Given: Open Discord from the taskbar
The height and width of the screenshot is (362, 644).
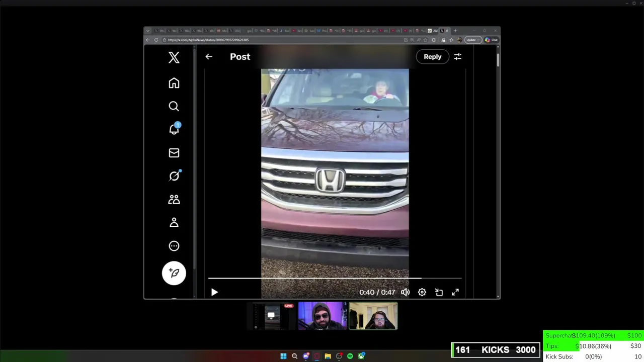Looking at the screenshot, I should click(306, 356).
